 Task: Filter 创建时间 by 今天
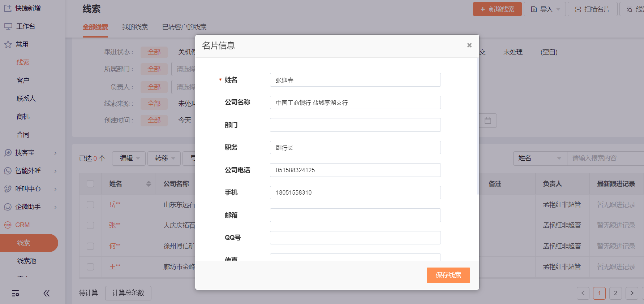[185, 120]
